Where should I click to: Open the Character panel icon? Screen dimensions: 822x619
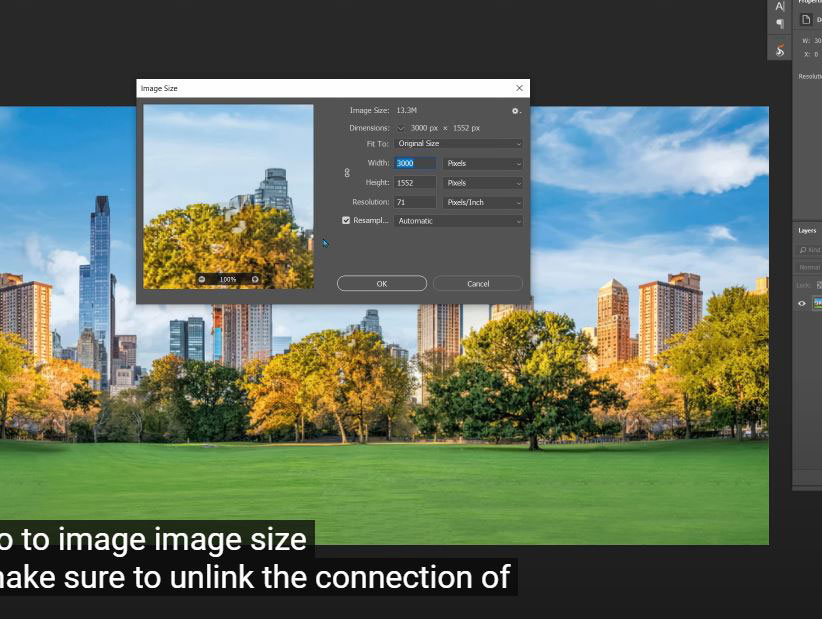tap(780, 6)
